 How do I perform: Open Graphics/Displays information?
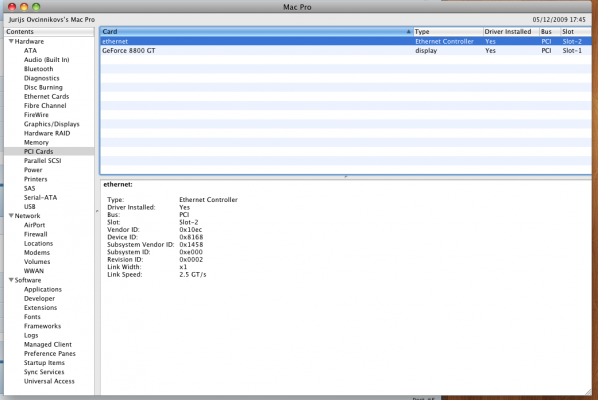[x=51, y=124]
